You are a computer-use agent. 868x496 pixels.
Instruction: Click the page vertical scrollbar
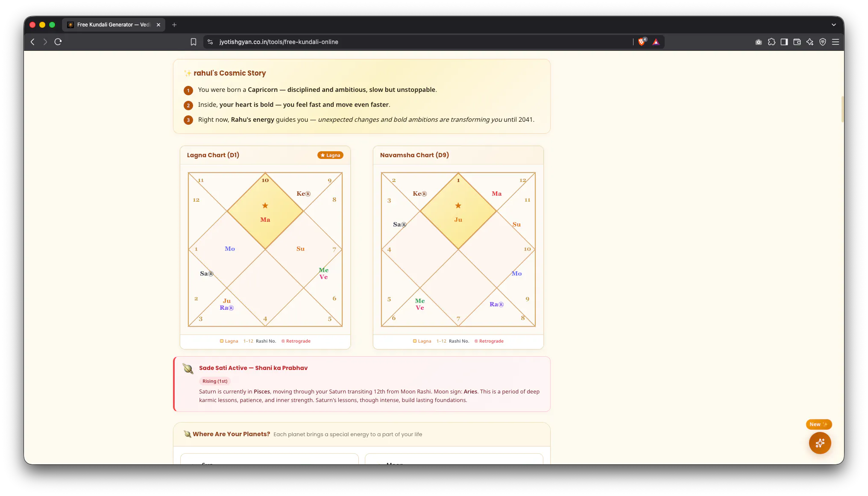(x=842, y=109)
